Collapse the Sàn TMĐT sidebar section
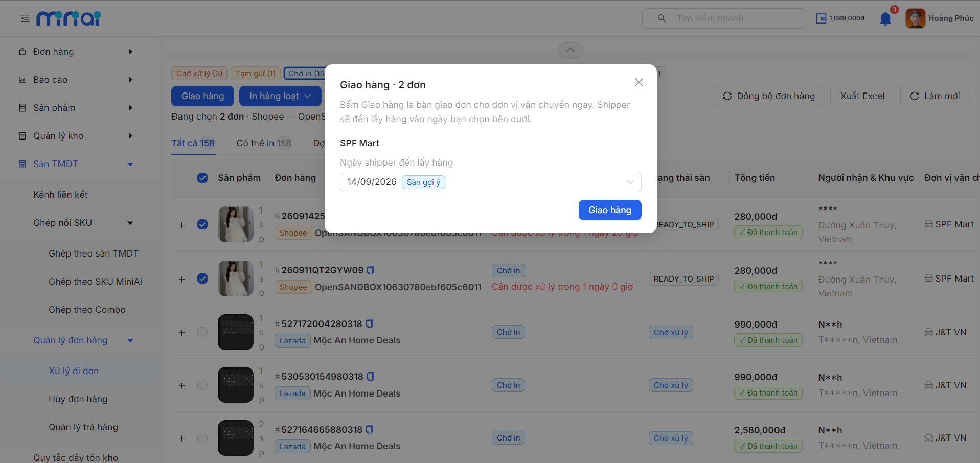This screenshot has height=463, width=980. coord(130,164)
